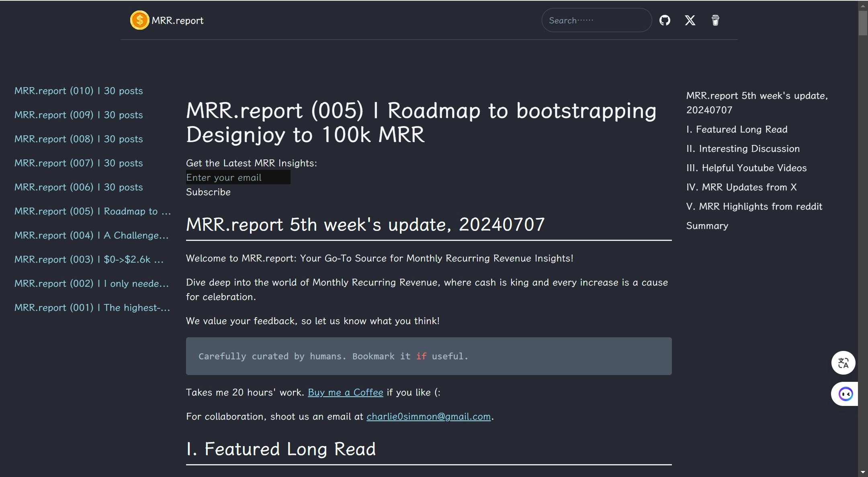Image resolution: width=868 pixels, height=477 pixels.
Task: Click the Get the Latest MRR Insights label
Action: [x=252, y=163]
